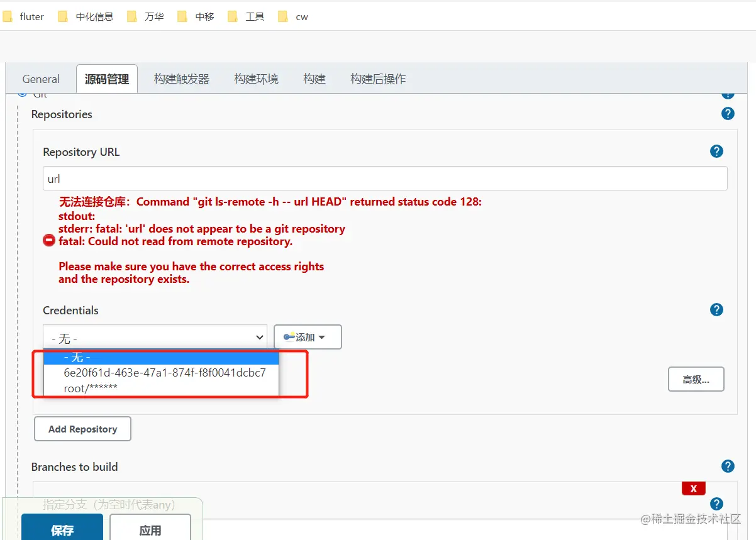Viewport: 756px width, 540px height.
Task: Delete branch with red X button
Action: click(694, 488)
